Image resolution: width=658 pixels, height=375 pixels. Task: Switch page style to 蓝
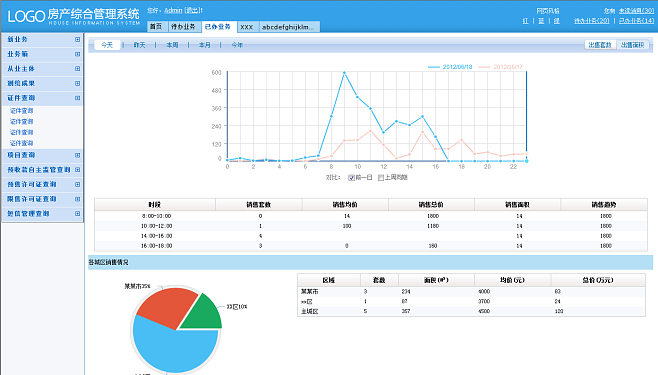pos(541,21)
